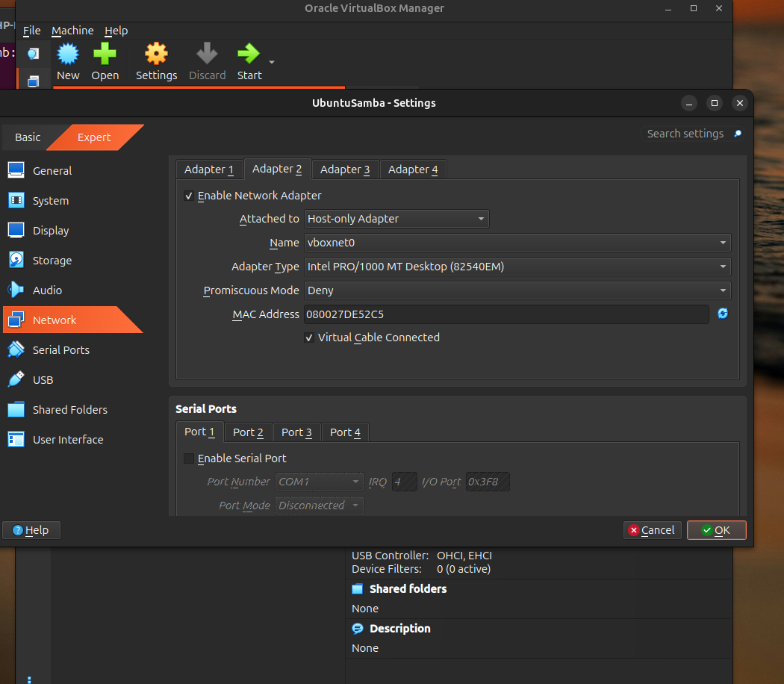784x684 pixels.
Task: Expand the Adapter Type dropdown
Action: tap(517, 267)
